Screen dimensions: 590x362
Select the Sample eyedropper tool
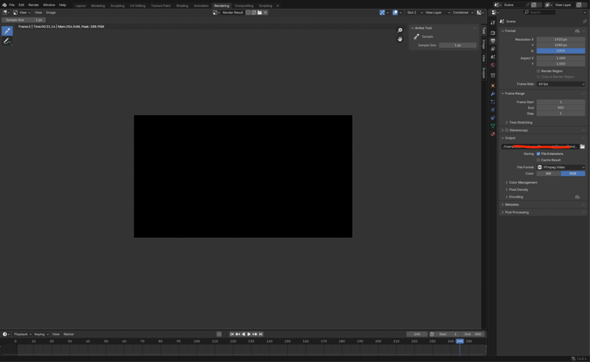(x=7, y=31)
